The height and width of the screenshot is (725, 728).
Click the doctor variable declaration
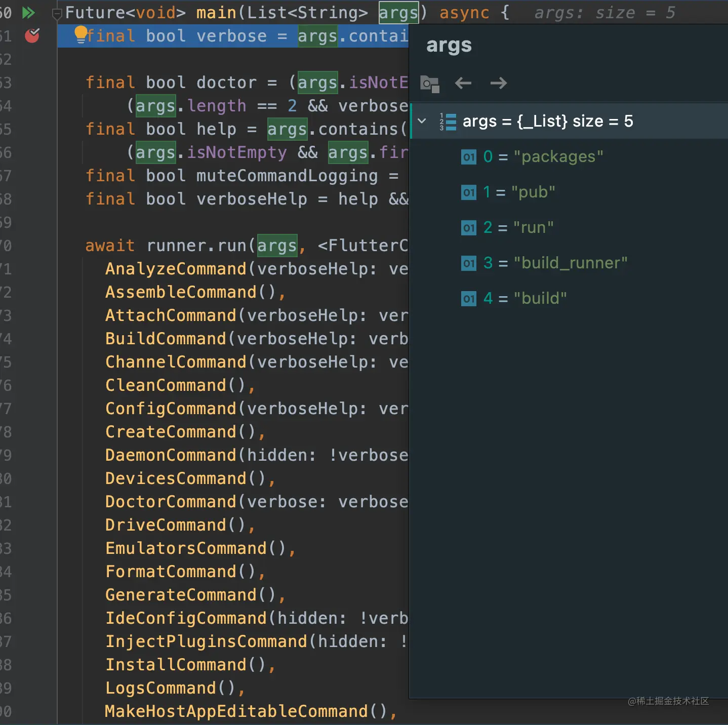click(226, 83)
